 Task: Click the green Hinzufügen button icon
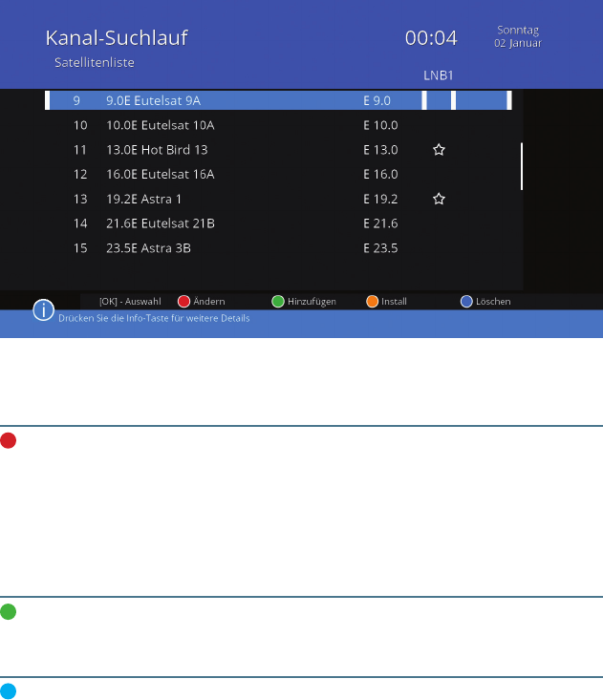tap(278, 302)
